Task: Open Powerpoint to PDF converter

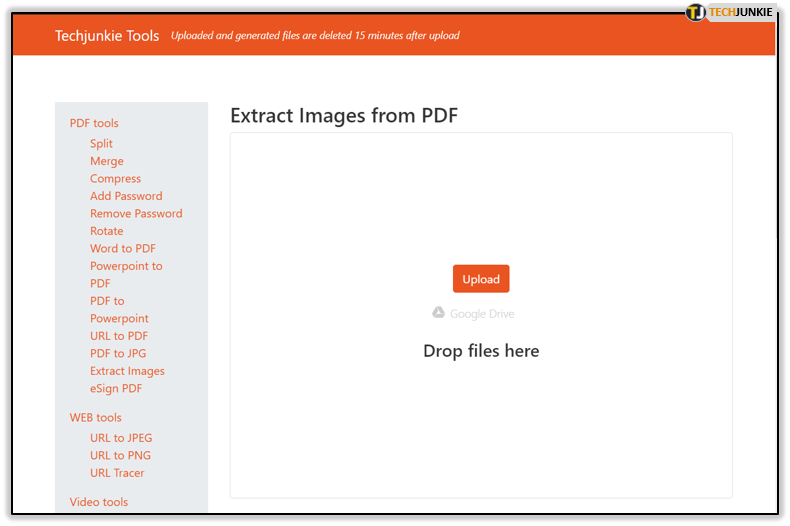Action: point(126,275)
